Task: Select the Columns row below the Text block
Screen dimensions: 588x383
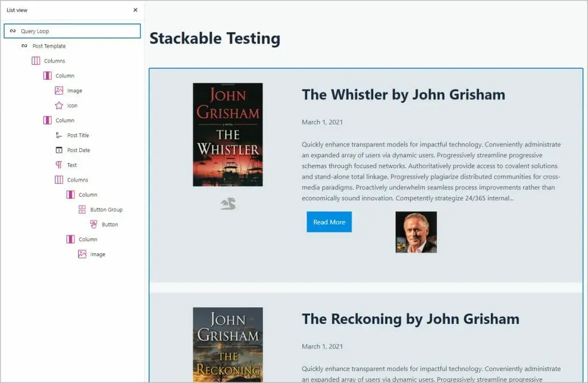Action: (x=72, y=180)
